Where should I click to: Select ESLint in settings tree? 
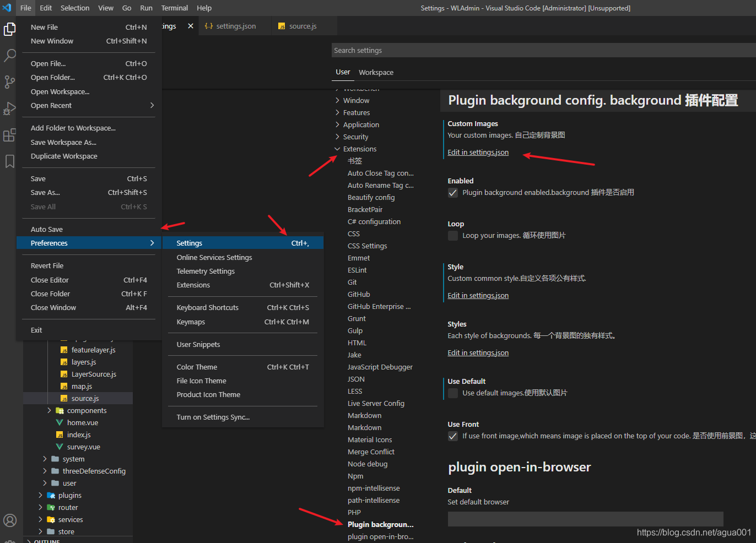[357, 270]
